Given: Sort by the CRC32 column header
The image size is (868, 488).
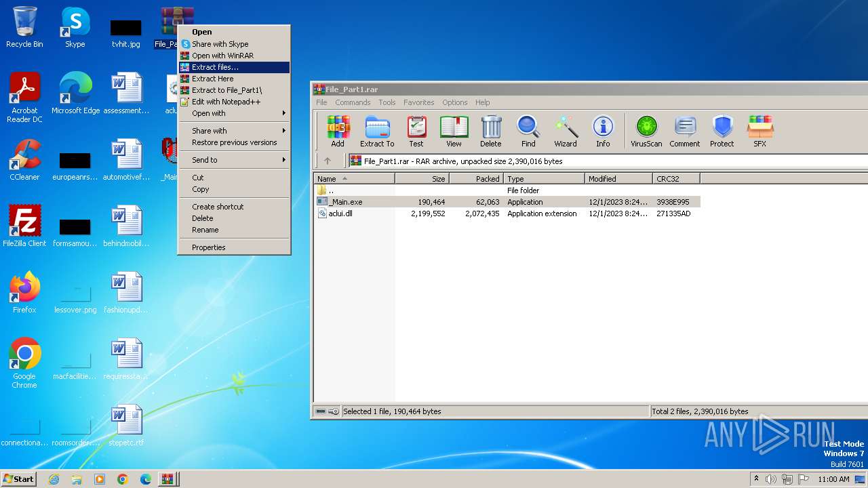Looking at the screenshot, I should (677, 179).
